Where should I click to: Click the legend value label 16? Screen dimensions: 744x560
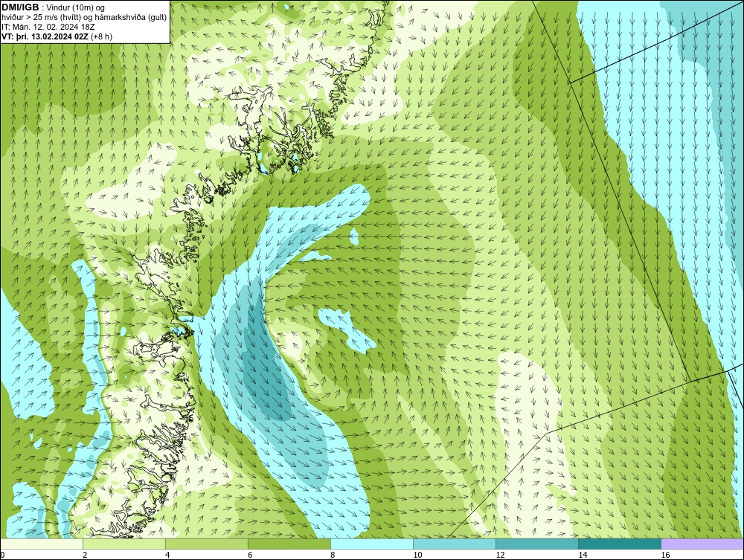665,555
